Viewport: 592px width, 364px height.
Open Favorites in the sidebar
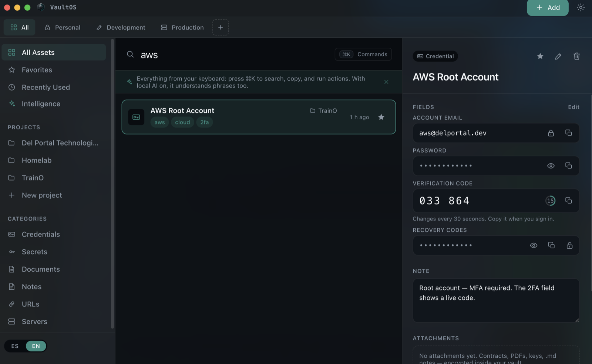tap(54, 70)
